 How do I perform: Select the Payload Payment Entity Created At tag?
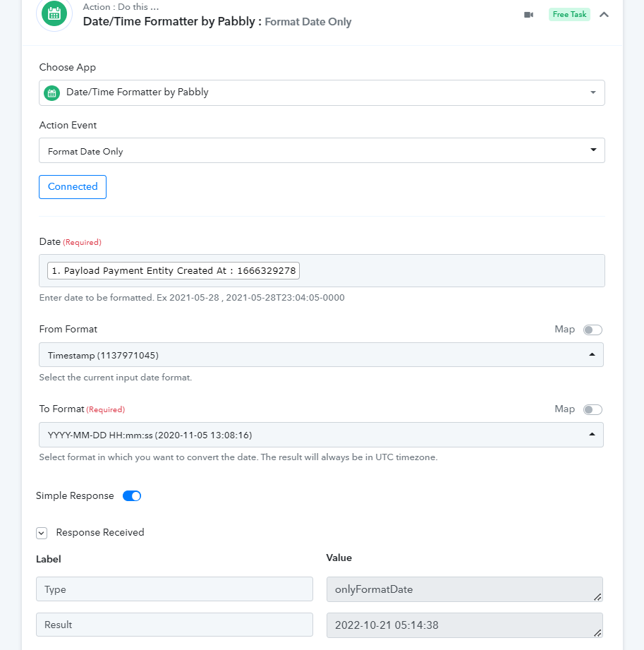(x=174, y=271)
